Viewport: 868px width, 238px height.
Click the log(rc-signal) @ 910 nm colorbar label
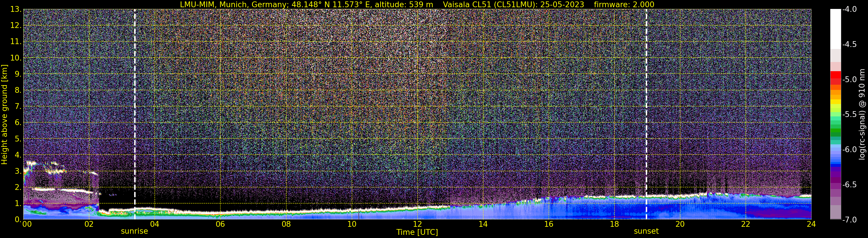[862, 114]
